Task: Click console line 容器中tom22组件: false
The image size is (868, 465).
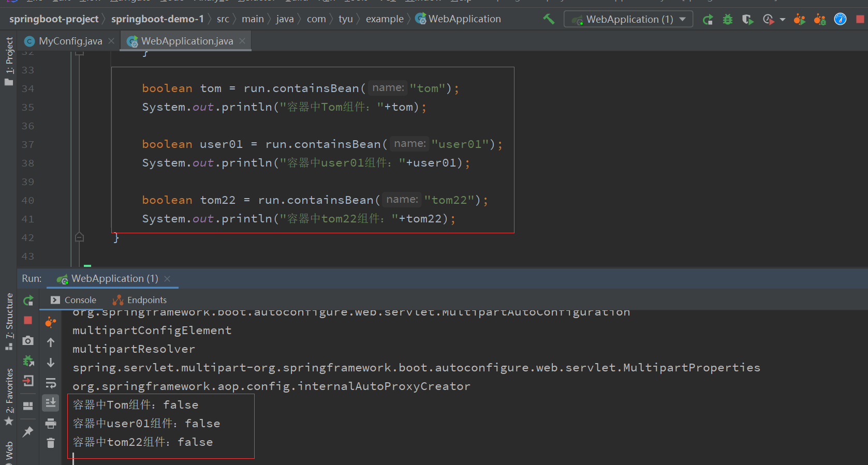Action: pyautogui.click(x=143, y=442)
